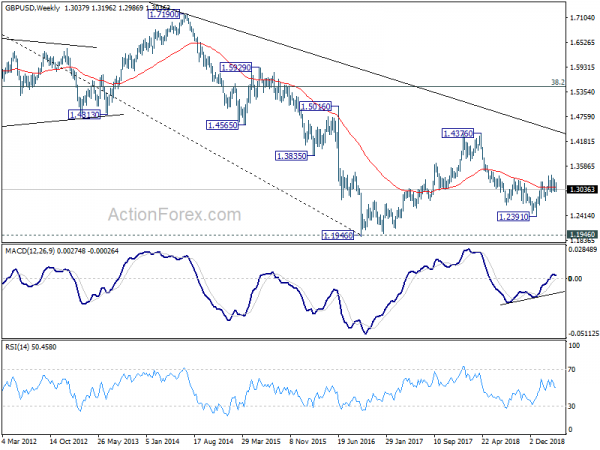Screen dimensions: 600x450
Task: Click the 1.43760 price label
Action: point(458,133)
